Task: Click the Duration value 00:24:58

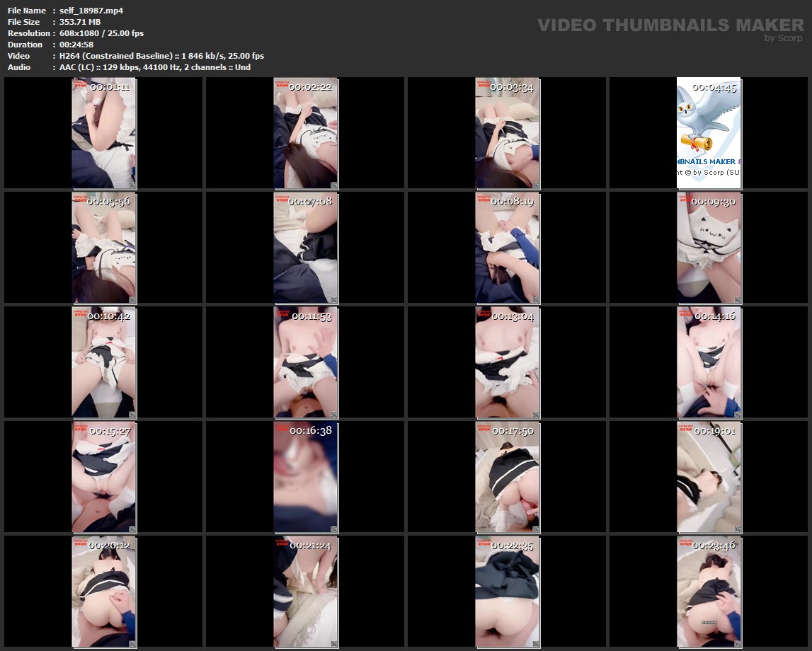Action: pyautogui.click(x=76, y=45)
